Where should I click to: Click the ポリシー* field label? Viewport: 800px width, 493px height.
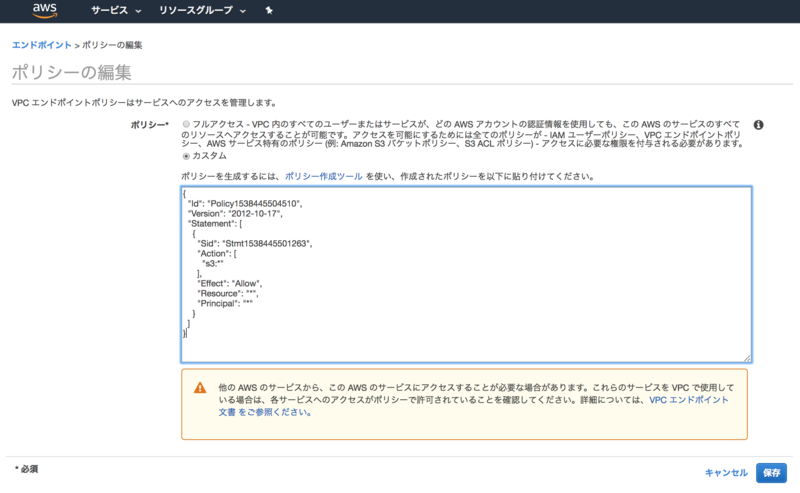(x=149, y=125)
